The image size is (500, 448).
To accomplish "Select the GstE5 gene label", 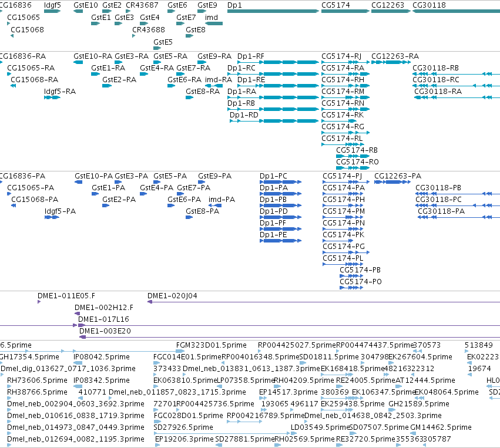I will (163, 42).
